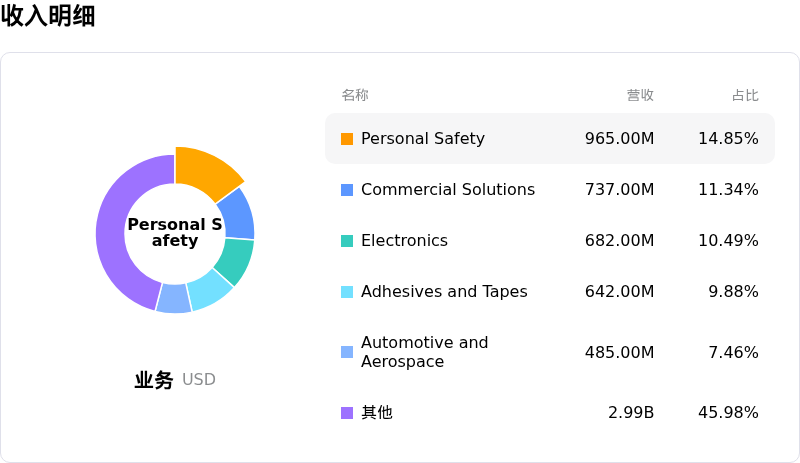Click the blue Commercial Solutions legend swatch
Image resolution: width=800 pixels, height=463 pixels.
[347, 190]
